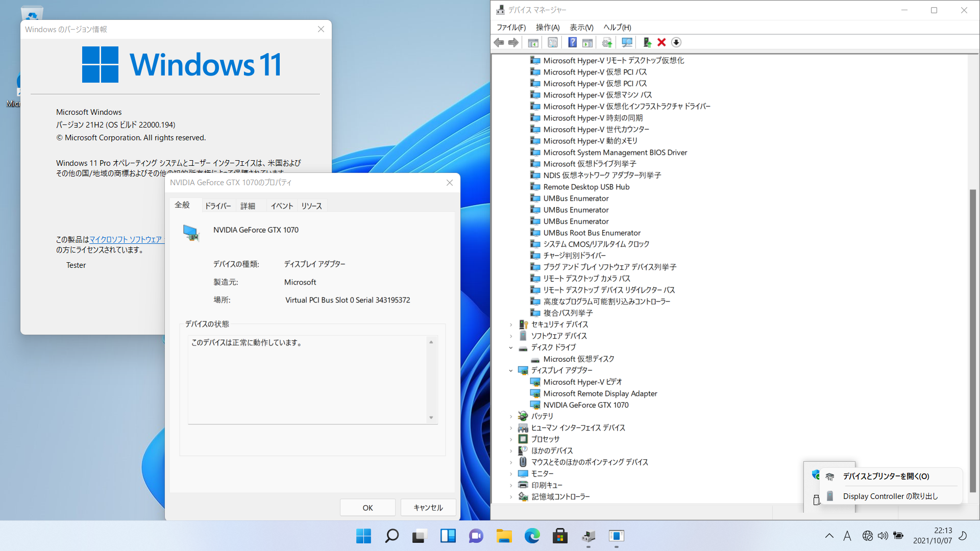
Task: Click the Back navigation arrow in Device Manager
Action: pyautogui.click(x=499, y=42)
